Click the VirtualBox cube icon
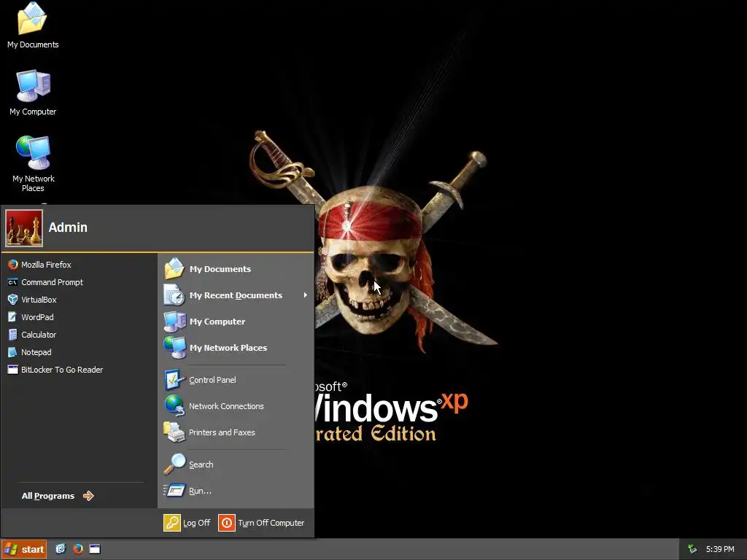747x560 pixels. pyautogui.click(x=13, y=300)
